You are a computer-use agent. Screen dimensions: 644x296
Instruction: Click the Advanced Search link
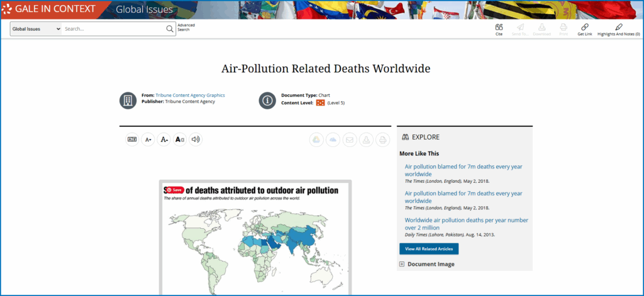click(x=186, y=27)
